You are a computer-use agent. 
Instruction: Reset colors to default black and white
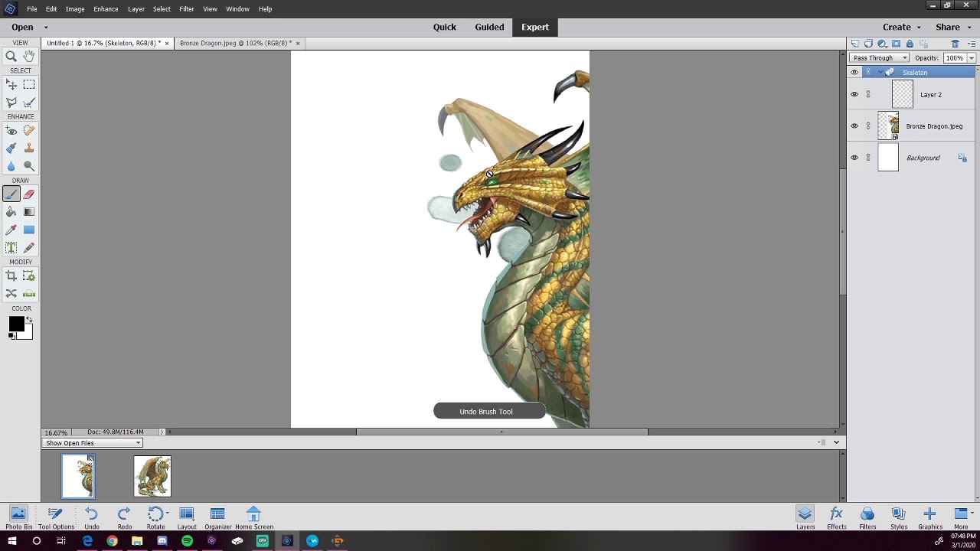(11, 336)
